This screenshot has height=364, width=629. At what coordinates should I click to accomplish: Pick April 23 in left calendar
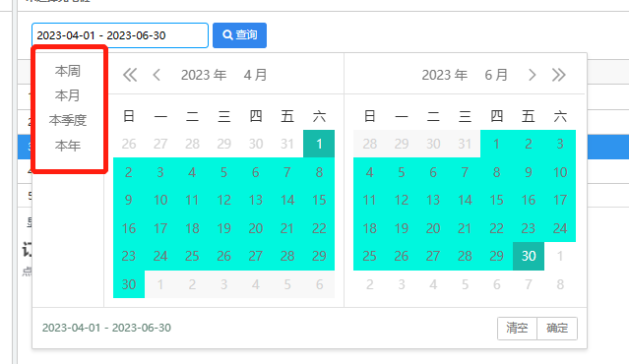129,256
